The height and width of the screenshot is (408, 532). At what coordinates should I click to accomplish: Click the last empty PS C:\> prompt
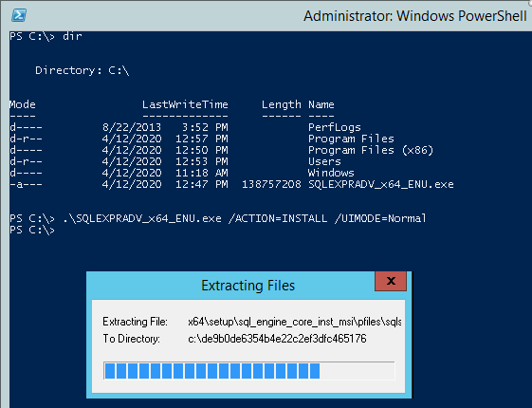(x=32, y=230)
